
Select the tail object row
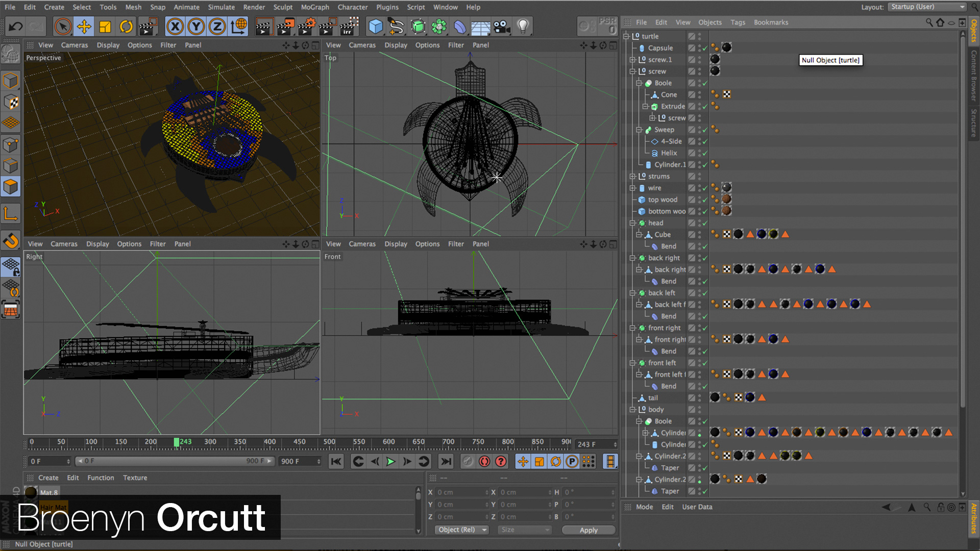click(653, 398)
